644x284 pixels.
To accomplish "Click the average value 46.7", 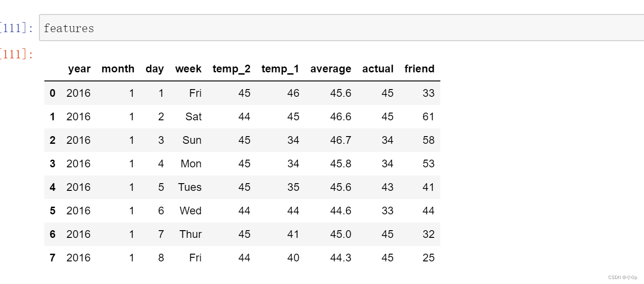I will 341,140.
